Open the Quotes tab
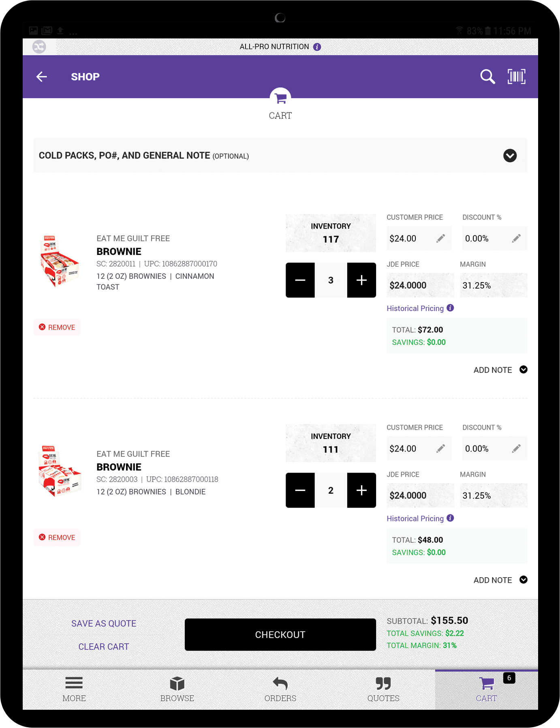This screenshot has height=728, width=560. pyautogui.click(x=383, y=689)
